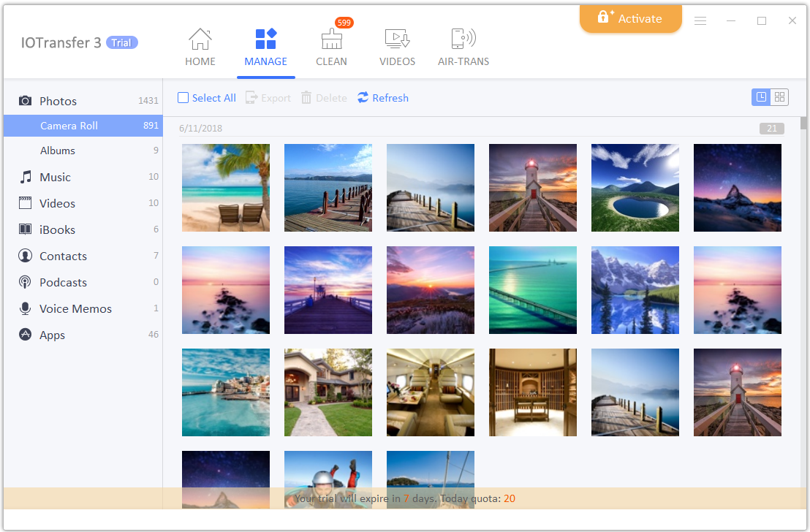Screen dimensions: 810x532
Task: Select Camera Roll in sidebar
Action: [69, 126]
